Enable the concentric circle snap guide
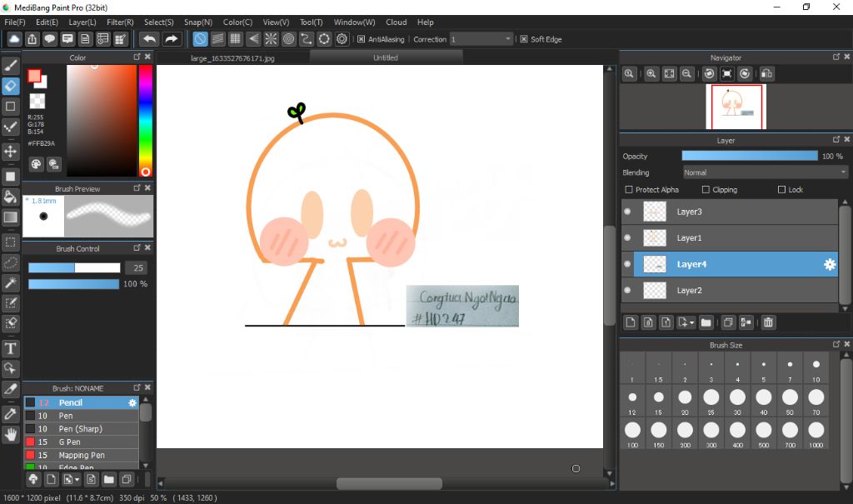 click(289, 39)
